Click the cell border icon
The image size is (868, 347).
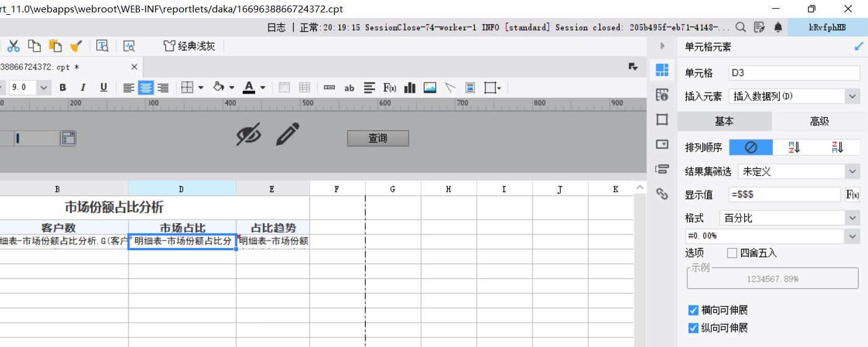click(188, 88)
